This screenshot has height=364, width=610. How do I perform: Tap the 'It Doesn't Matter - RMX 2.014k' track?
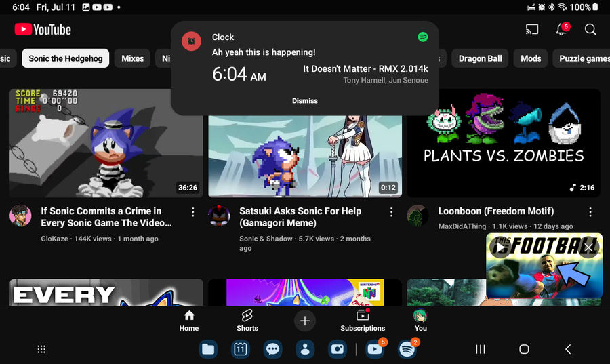(x=365, y=69)
